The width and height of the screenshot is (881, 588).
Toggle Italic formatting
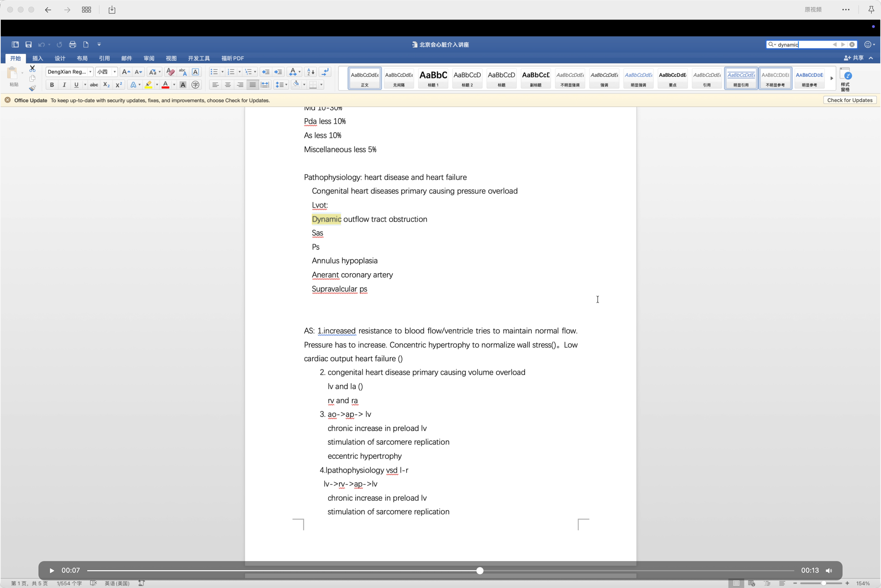64,85
